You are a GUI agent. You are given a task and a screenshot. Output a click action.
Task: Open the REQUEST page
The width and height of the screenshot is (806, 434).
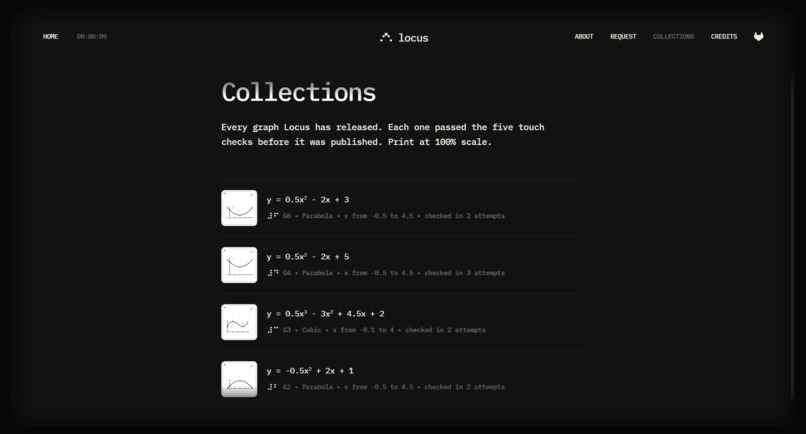click(x=623, y=37)
